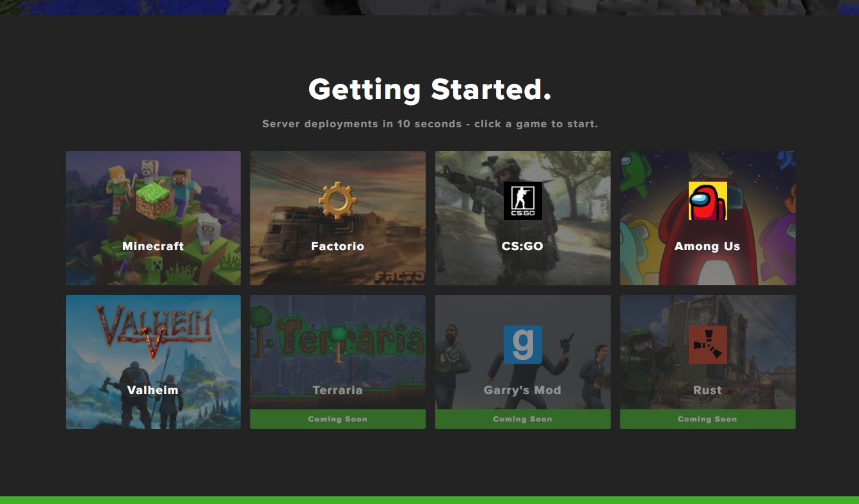This screenshot has width=859, height=504.
Task: Click the Garry's Mod title text
Action: 522,390
